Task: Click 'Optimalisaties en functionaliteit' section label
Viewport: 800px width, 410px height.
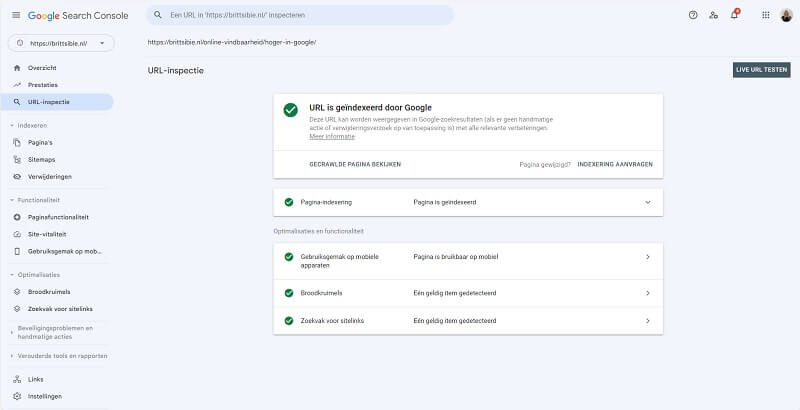Action: pyautogui.click(x=318, y=231)
